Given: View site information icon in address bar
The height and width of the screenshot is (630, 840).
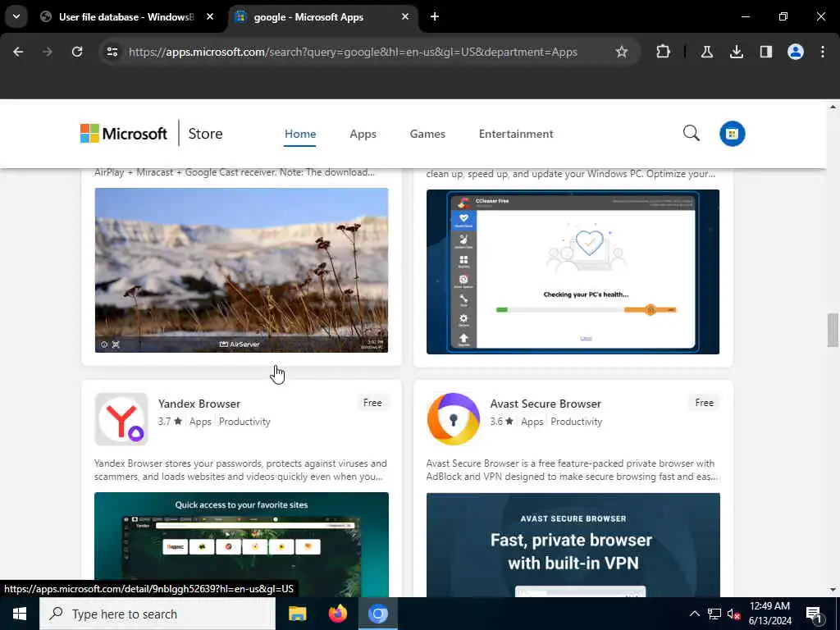Looking at the screenshot, I should (x=112, y=52).
